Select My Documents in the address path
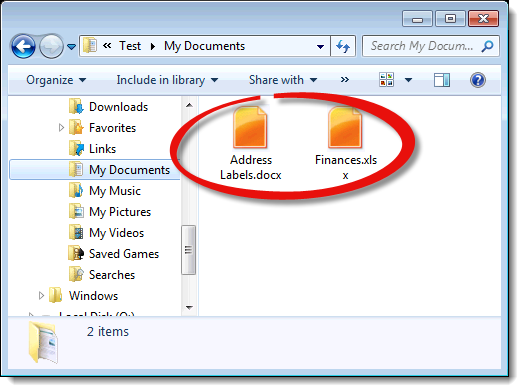The width and height of the screenshot is (524, 392). click(x=204, y=46)
